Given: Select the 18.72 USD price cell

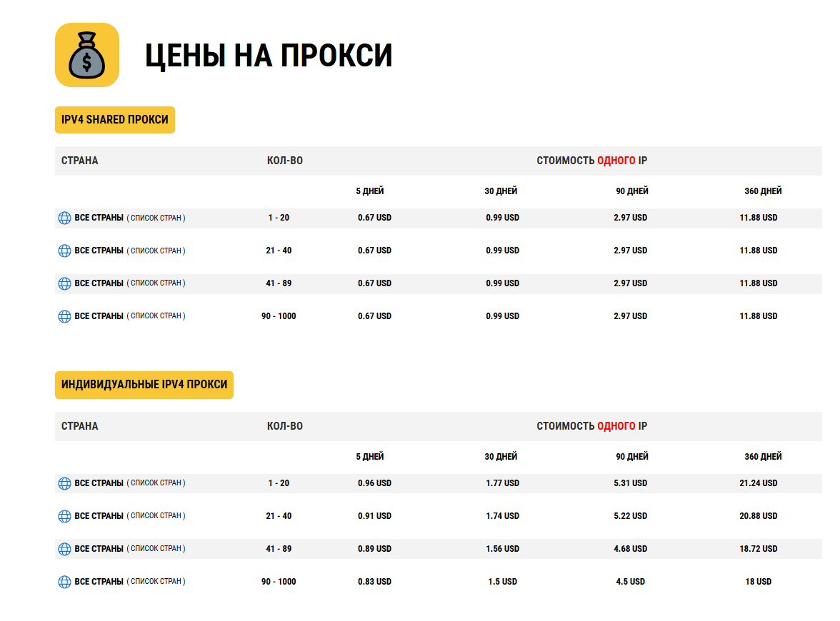Looking at the screenshot, I should (758, 549).
